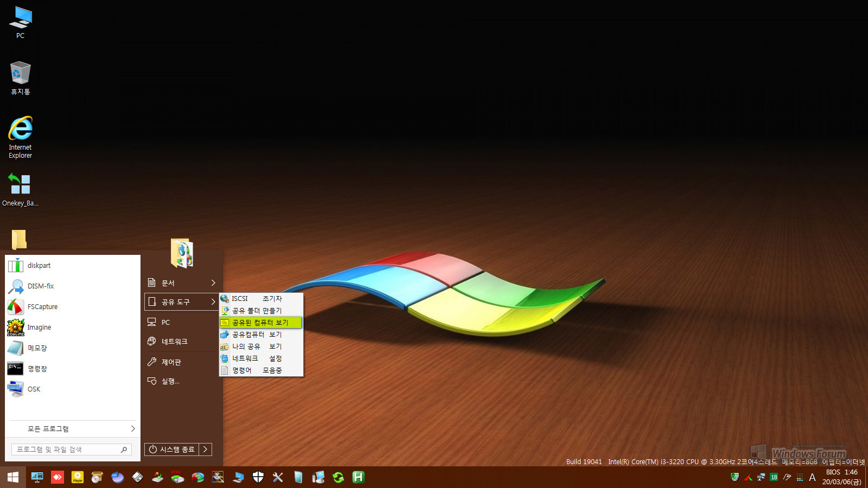The image size is (868, 488).
Task: Expand the 문서 submenu arrow
Action: (213, 283)
